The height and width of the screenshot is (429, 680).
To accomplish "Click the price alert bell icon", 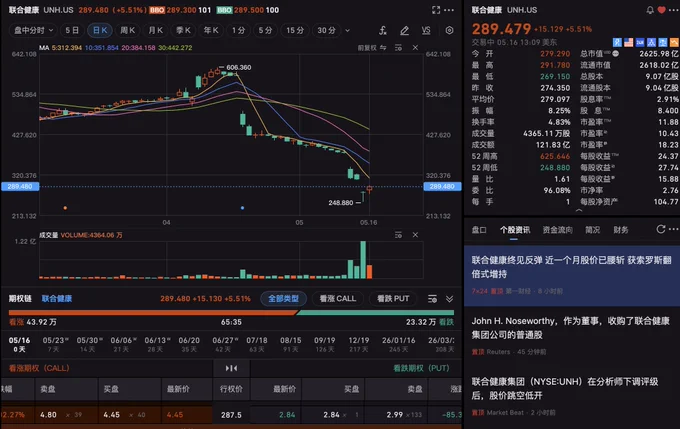I will [x=650, y=10].
